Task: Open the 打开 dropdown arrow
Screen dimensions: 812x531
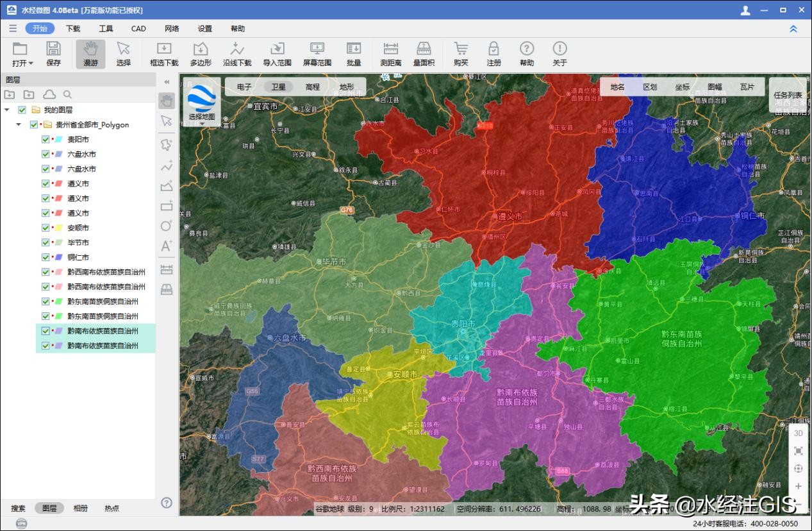Action: coord(31,63)
